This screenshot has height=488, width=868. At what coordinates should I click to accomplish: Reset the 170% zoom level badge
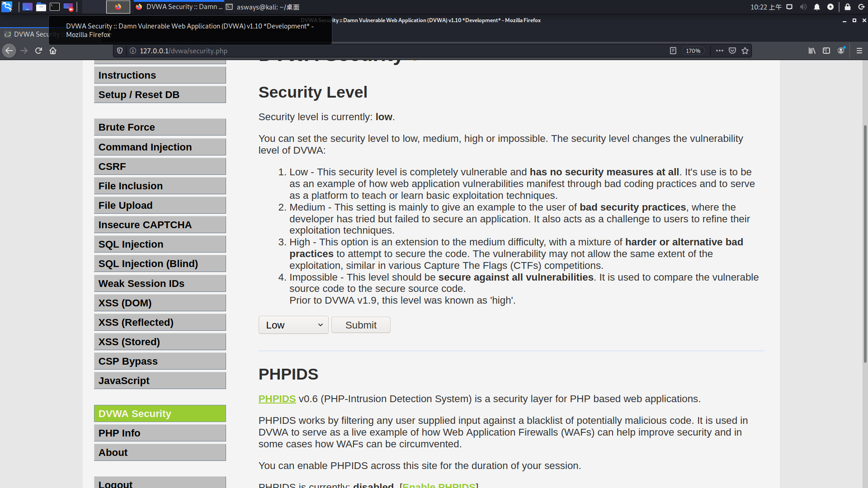[x=693, y=51]
